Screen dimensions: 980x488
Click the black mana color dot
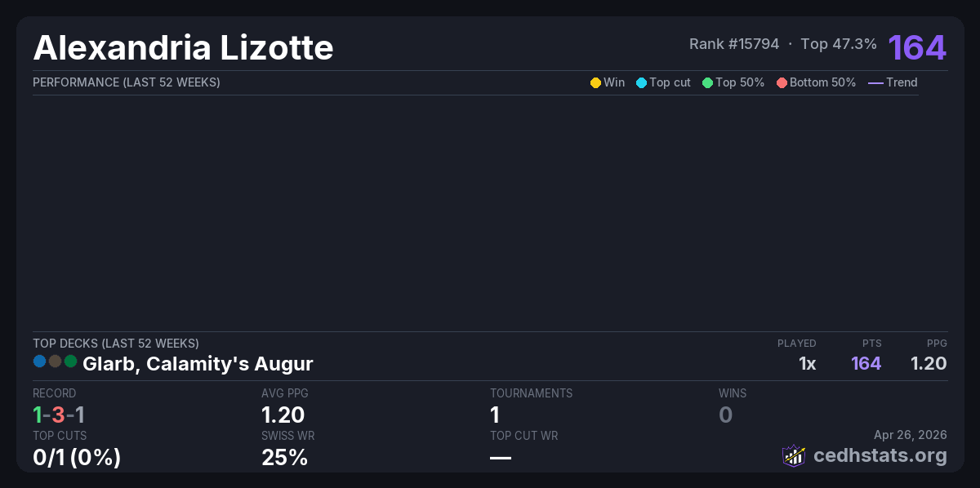pyautogui.click(x=56, y=361)
